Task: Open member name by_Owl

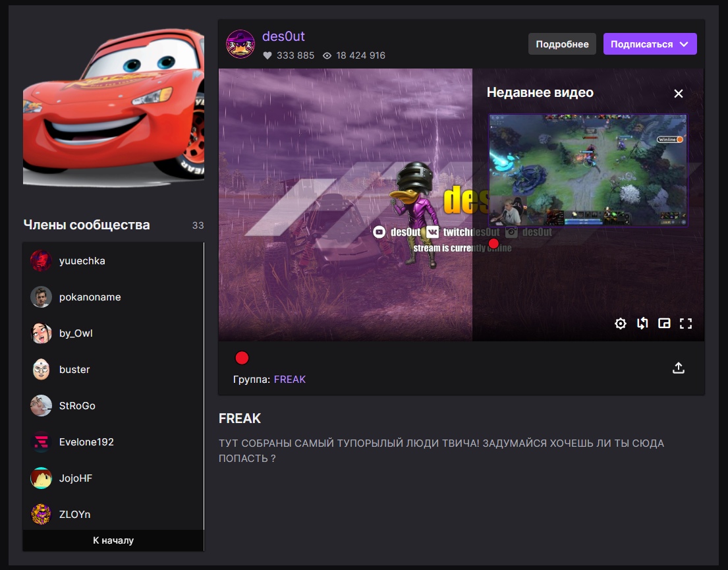Action: [76, 333]
